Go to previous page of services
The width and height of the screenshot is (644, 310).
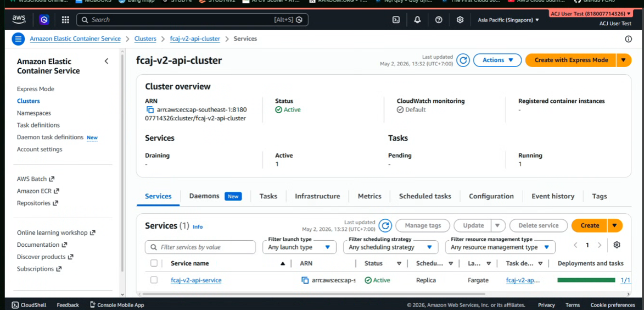pyautogui.click(x=575, y=245)
